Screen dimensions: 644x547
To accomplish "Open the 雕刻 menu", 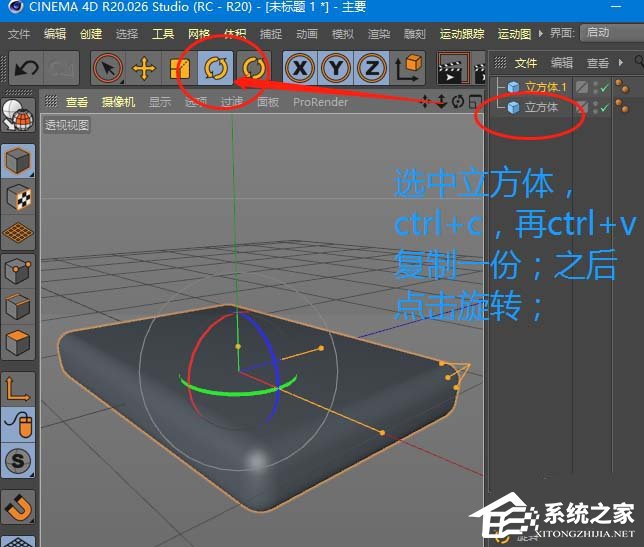I will (415, 34).
